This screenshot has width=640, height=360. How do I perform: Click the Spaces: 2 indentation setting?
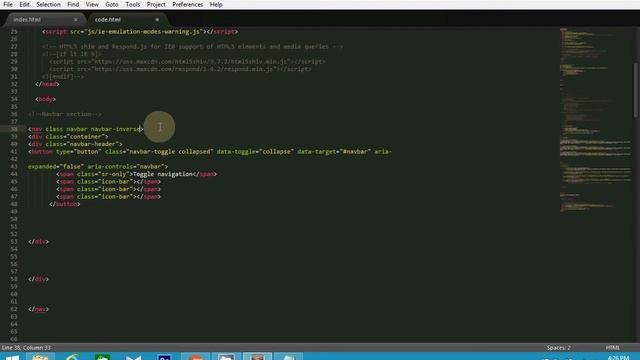(558, 348)
